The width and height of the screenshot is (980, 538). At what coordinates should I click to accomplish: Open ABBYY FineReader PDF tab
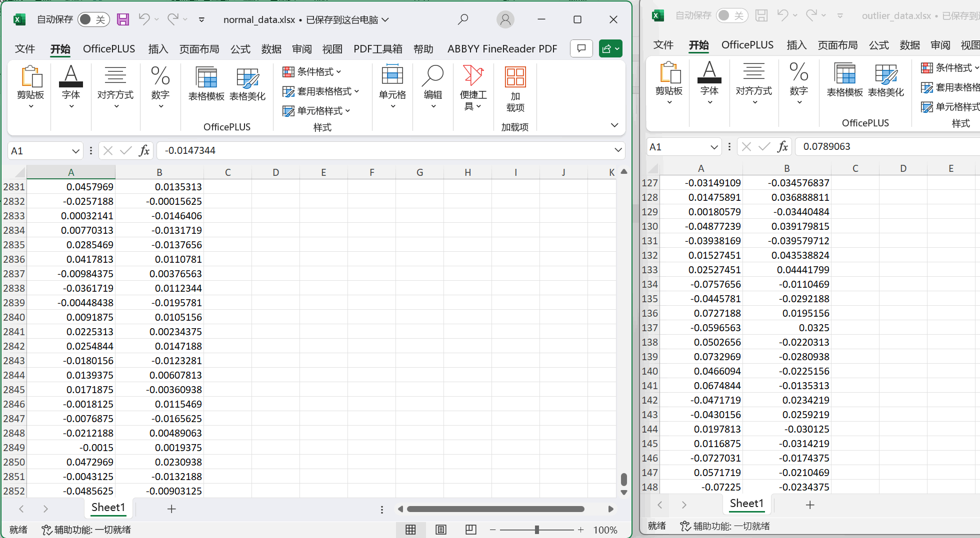coord(502,49)
